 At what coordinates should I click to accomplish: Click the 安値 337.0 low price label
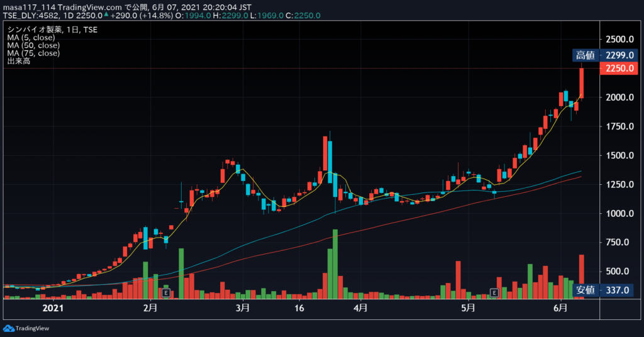tap(603, 290)
